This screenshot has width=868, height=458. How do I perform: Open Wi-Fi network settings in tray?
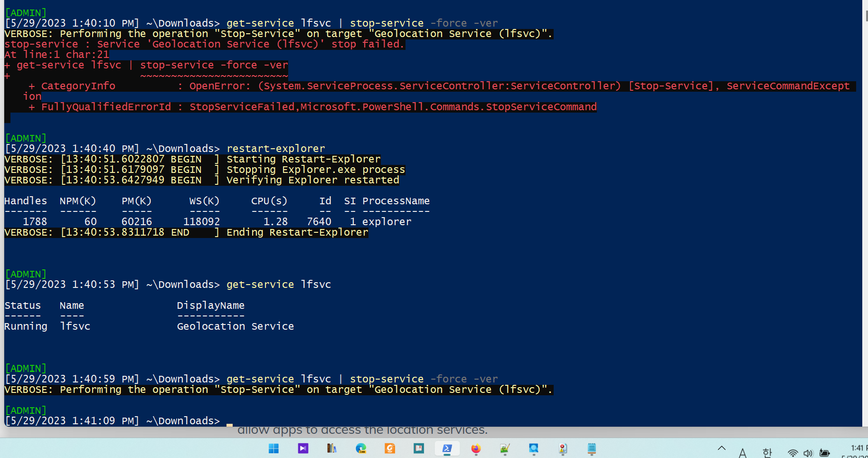point(793,453)
